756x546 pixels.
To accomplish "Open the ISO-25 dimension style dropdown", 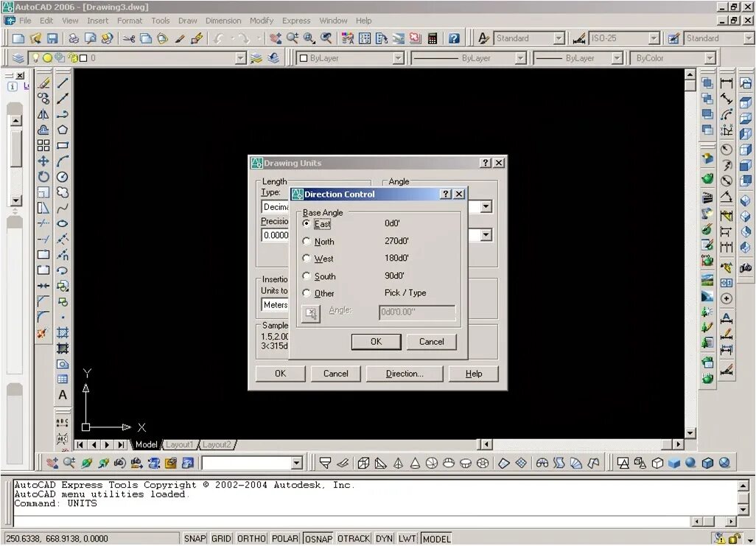I will (x=654, y=38).
